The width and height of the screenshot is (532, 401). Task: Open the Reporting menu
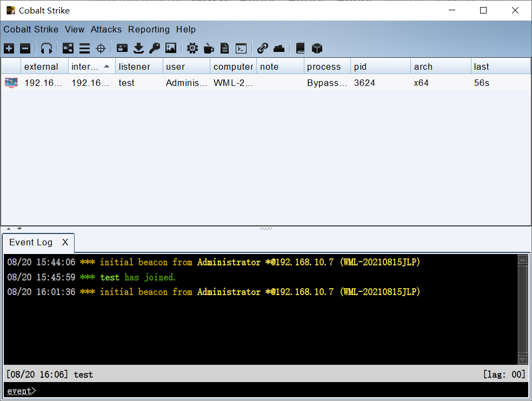click(x=149, y=30)
